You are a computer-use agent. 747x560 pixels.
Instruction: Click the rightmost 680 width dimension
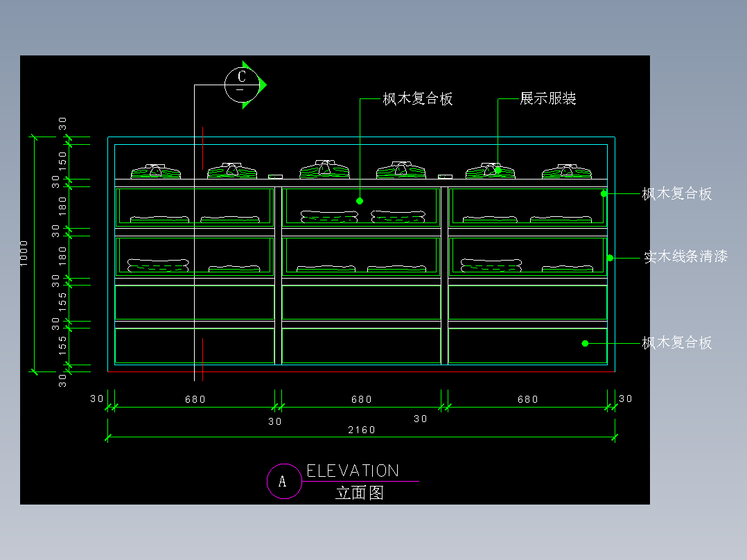pyautogui.click(x=528, y=399)
